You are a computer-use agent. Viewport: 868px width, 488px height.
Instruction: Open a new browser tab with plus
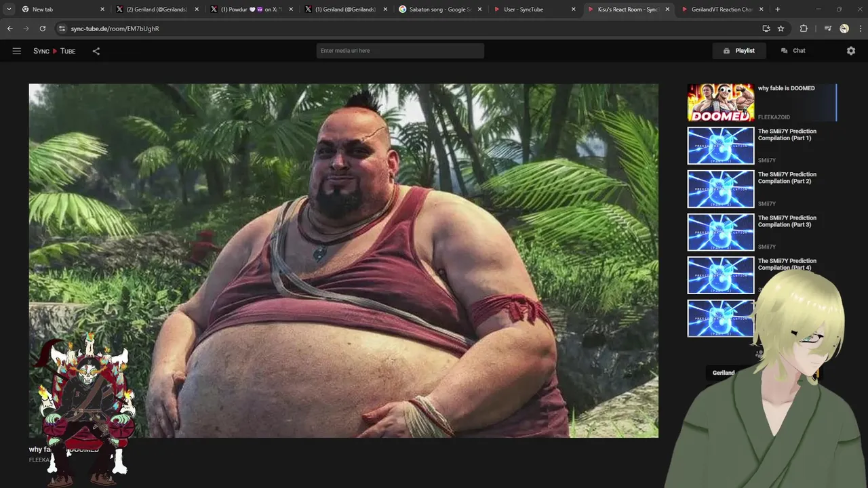777,9
